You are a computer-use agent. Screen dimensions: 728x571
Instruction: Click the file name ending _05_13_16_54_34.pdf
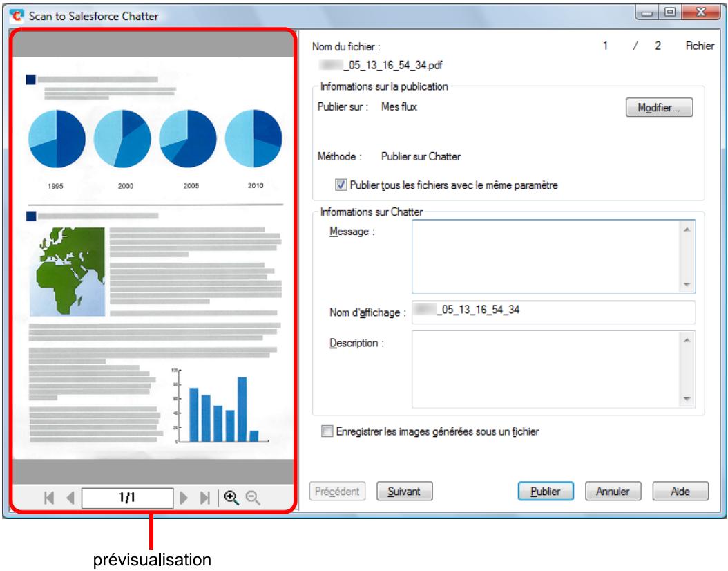point(381,65)
